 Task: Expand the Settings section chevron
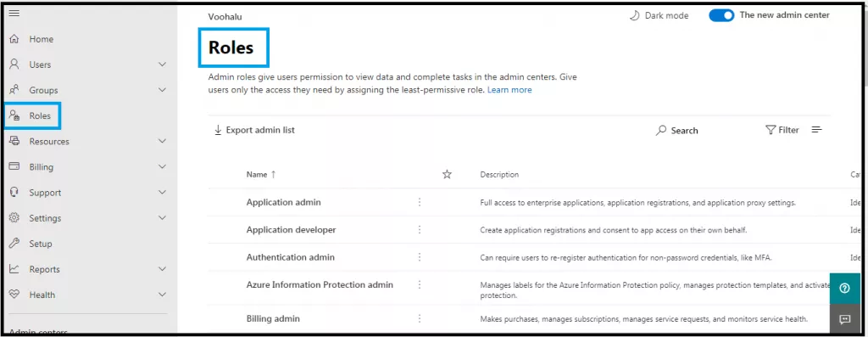[162, 217]
